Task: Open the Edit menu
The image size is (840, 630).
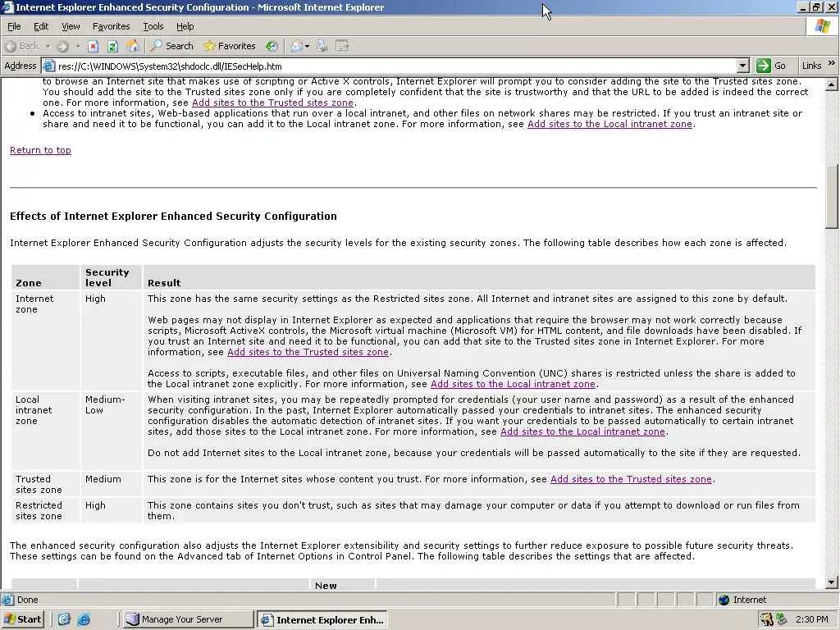Action: point(41,26)
